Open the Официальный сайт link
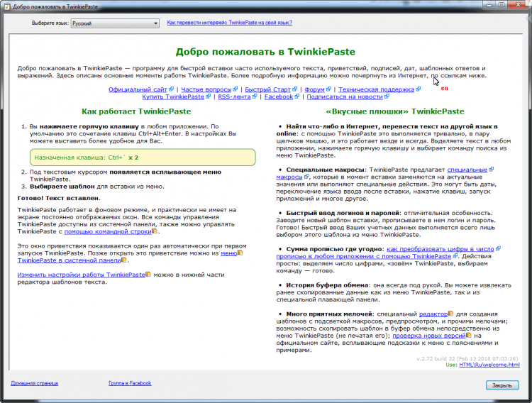532x403 pixels. pos(138,89)
